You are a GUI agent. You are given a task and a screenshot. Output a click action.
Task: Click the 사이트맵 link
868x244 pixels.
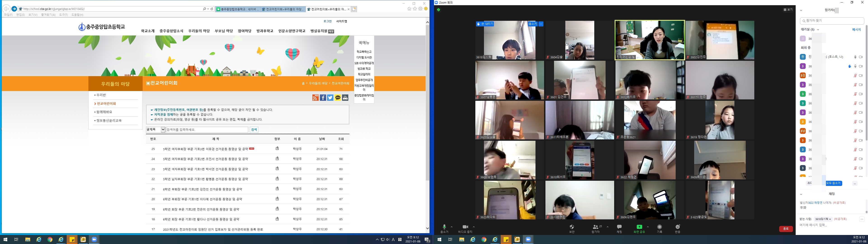click(x=341, y=21)
